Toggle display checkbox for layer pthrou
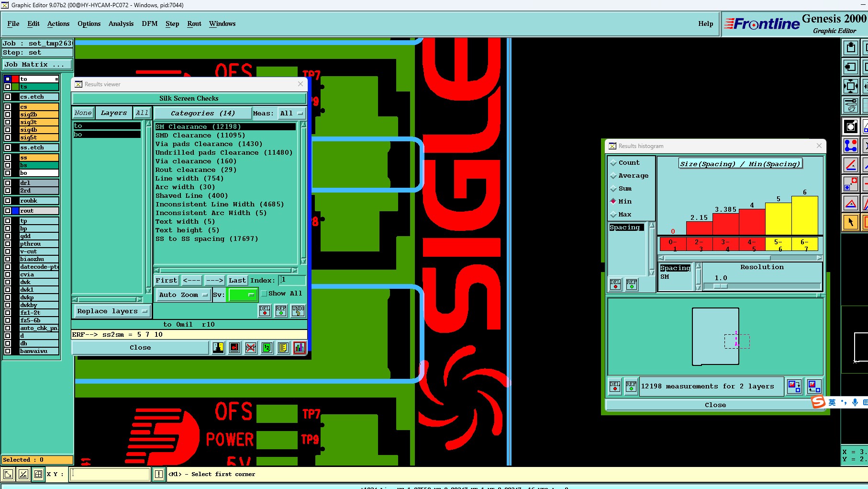Screen dimensions: 868x489 (x=8, y=244)
